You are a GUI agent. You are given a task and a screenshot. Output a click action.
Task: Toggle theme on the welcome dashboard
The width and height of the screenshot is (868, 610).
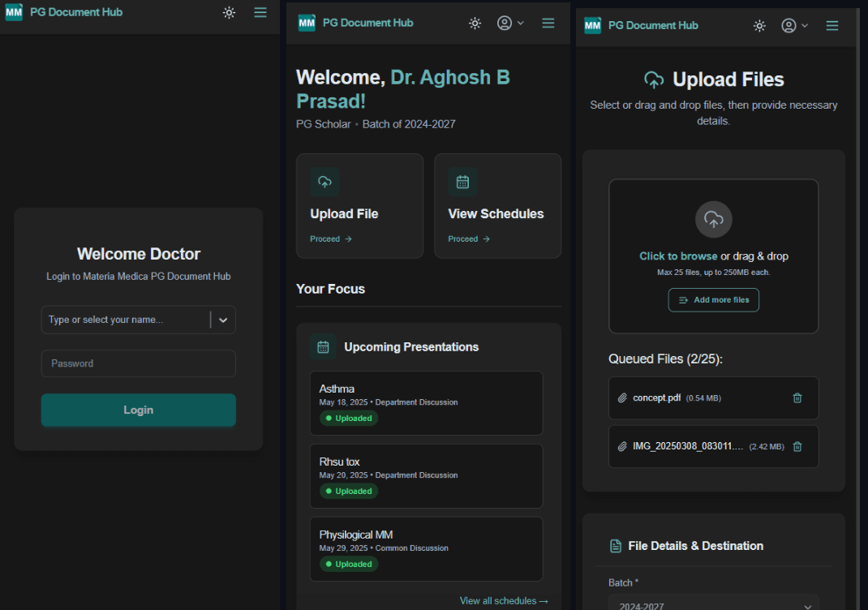point(475,24)
